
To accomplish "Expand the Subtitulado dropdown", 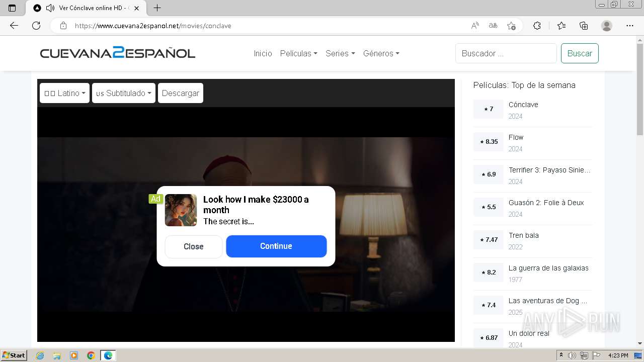I will coord(124,93).
